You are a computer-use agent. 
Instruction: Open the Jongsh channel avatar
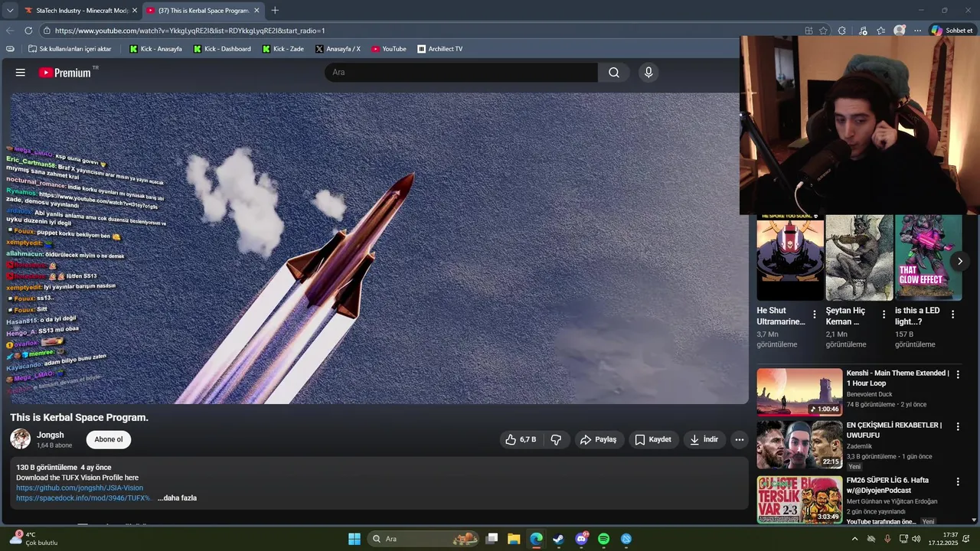21,439
